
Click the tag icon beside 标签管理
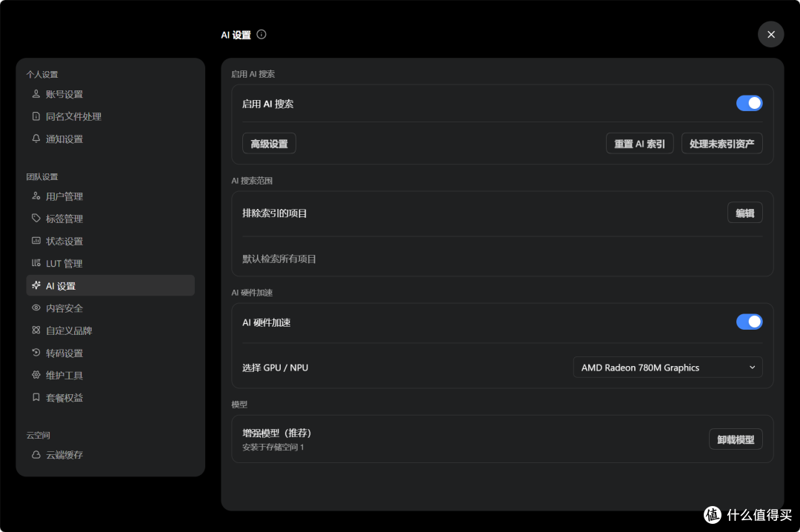(36, 219)
